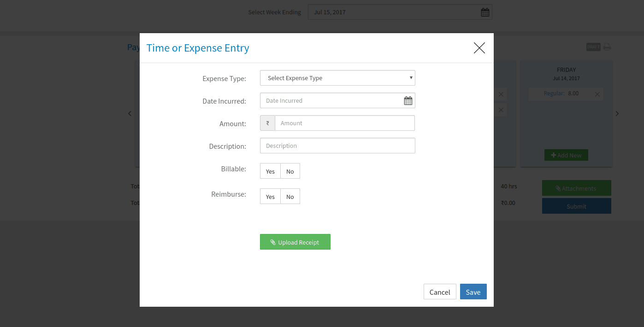Cancel the expense entry
644x327 pixels.
tap(439, 292)
